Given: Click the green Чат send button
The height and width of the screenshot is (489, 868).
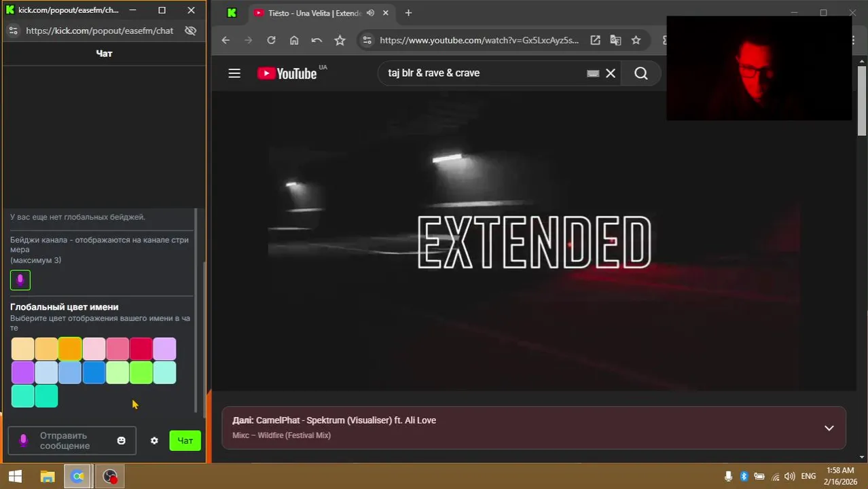Looking at the screenshot, I should click(185, 441).
